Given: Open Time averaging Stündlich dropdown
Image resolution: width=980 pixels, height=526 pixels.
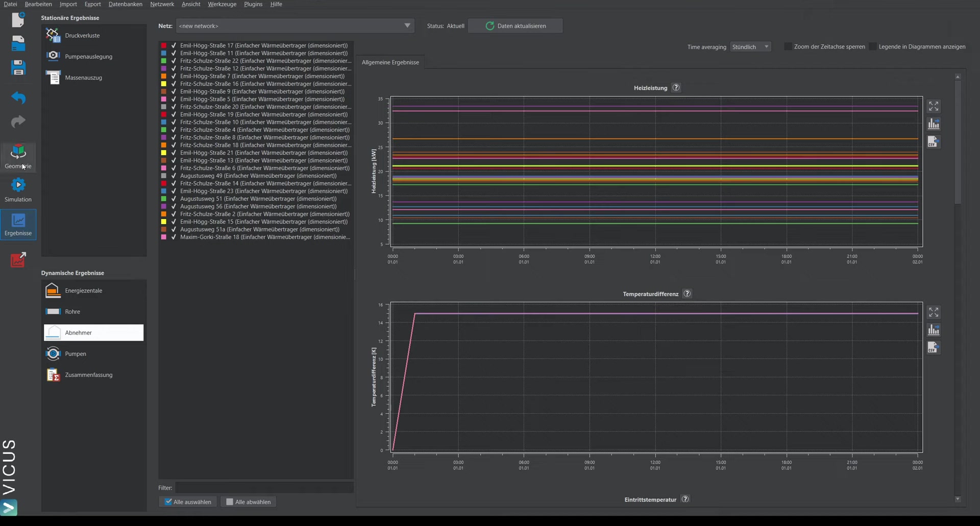Looking at the screenshot, I should click(750, 46).
